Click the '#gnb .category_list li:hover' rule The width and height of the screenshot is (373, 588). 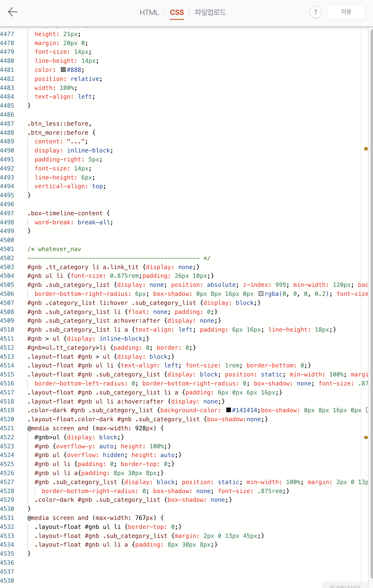(144, 303)
